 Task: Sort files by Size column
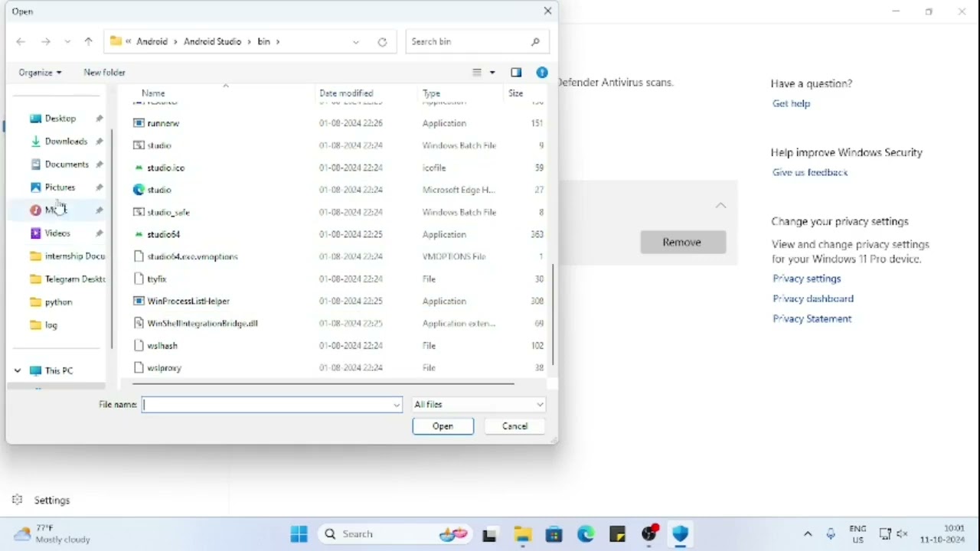[516, 93]
